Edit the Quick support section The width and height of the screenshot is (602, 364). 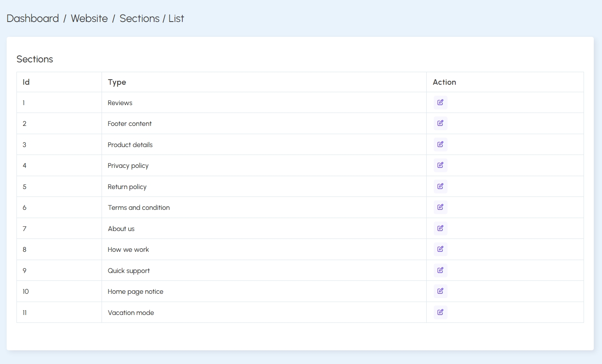(440, 270)
